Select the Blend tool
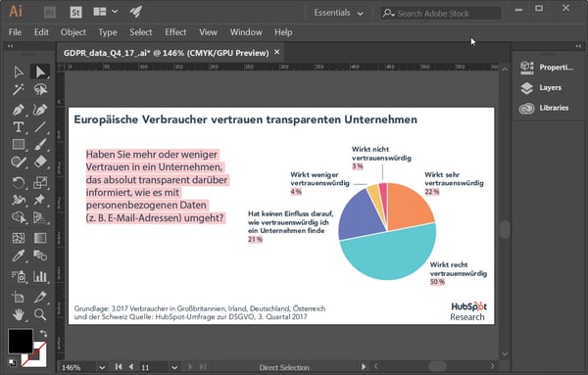The width and height of the screenshot is (588, 375). tap(40, 256)
